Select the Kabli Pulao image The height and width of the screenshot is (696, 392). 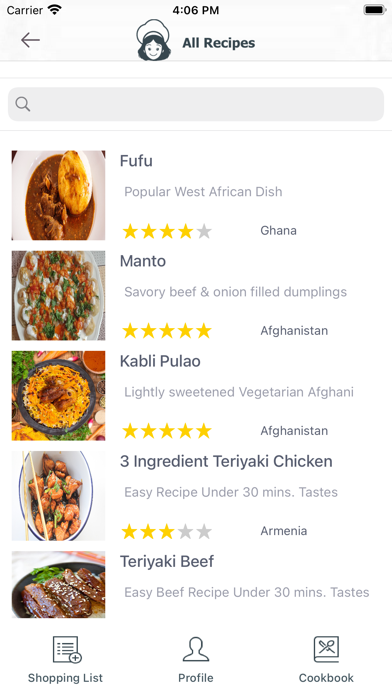(x=58, y=395)
